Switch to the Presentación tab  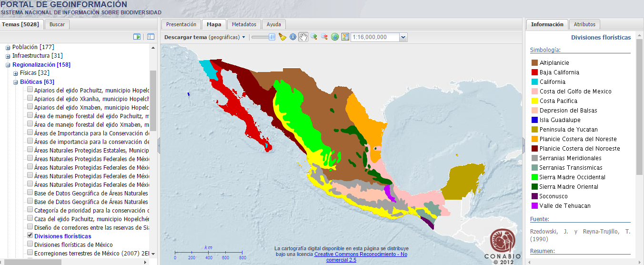point(181,24)
